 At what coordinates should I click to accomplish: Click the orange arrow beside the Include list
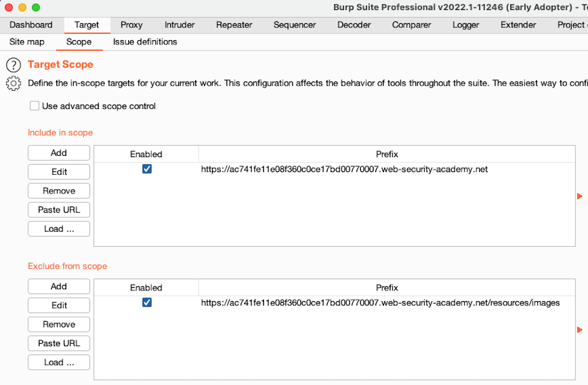pos(580,196)
